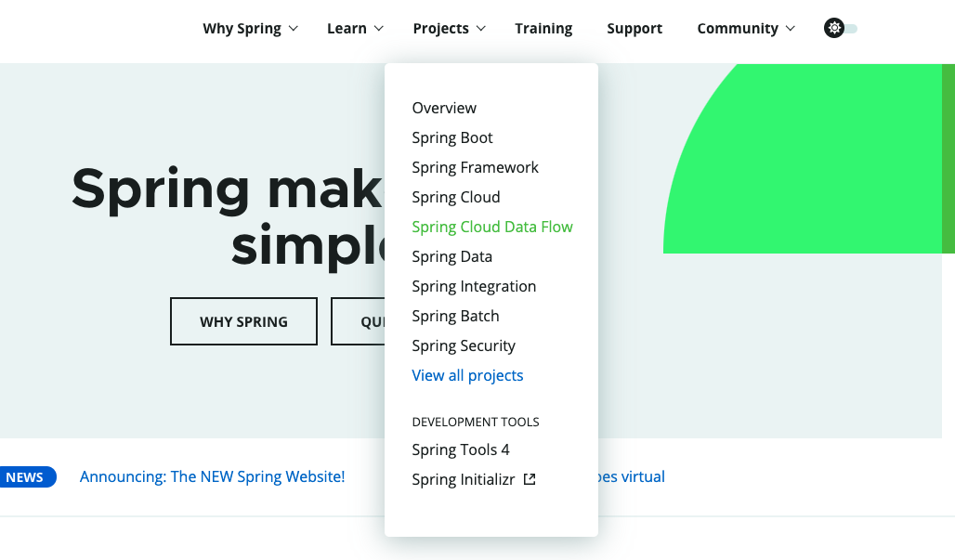Click the blue NEWS badge
This screenshot has width=955, height=560.
point(26,477)
